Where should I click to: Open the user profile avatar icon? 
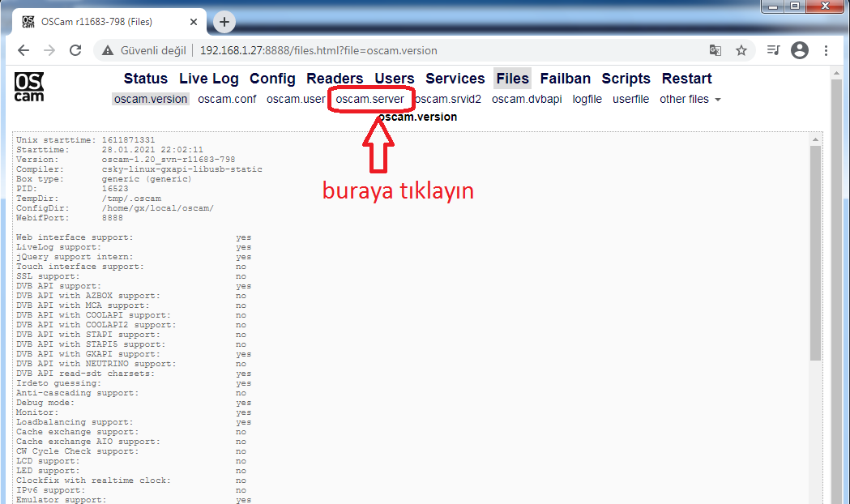[800, 50]
